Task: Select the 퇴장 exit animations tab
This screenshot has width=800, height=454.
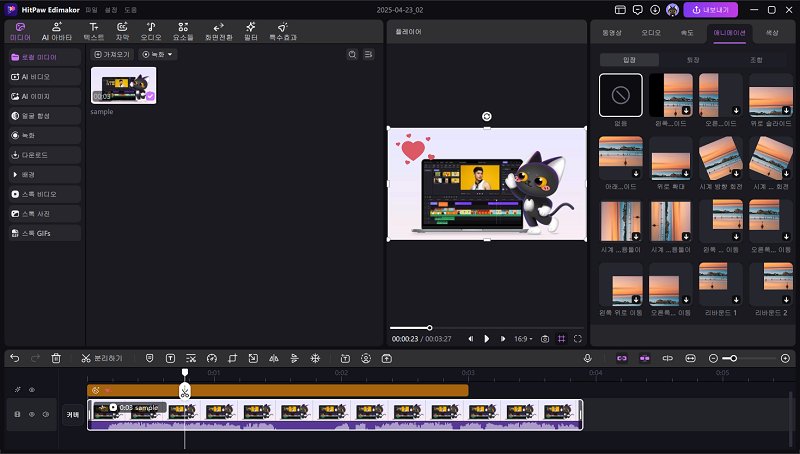Action: 692,60
